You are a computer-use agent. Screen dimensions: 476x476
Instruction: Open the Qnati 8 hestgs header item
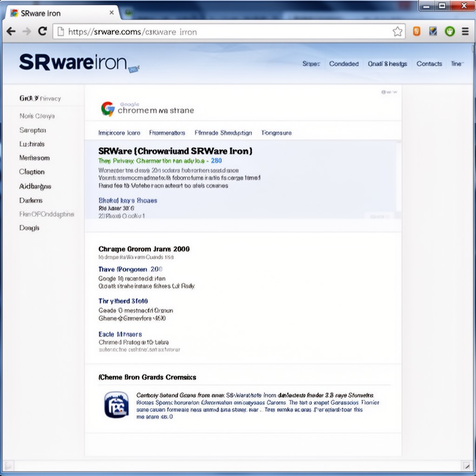tap(387, 64)
